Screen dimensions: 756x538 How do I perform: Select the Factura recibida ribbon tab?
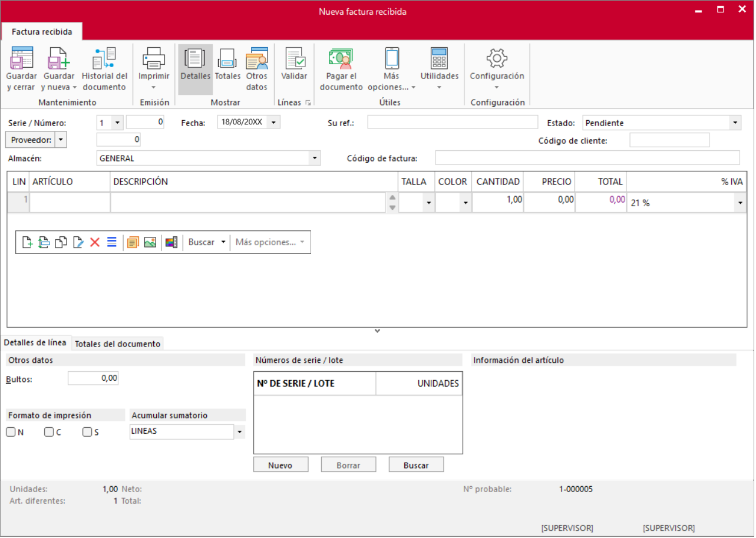coord(42,32)
